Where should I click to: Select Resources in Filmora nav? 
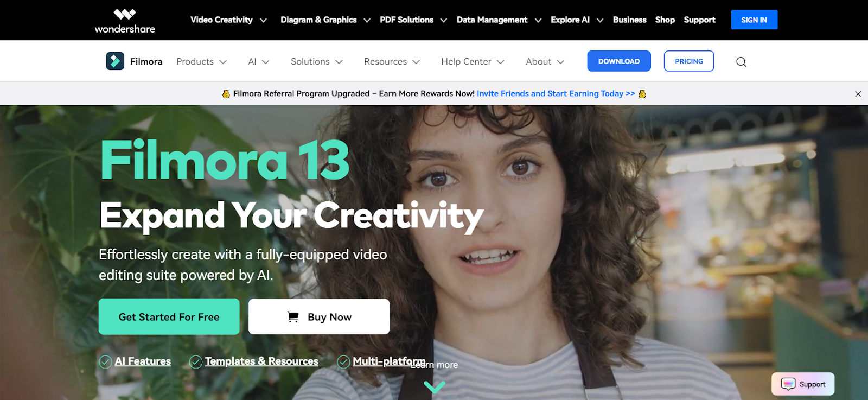[x=385, y=61]
